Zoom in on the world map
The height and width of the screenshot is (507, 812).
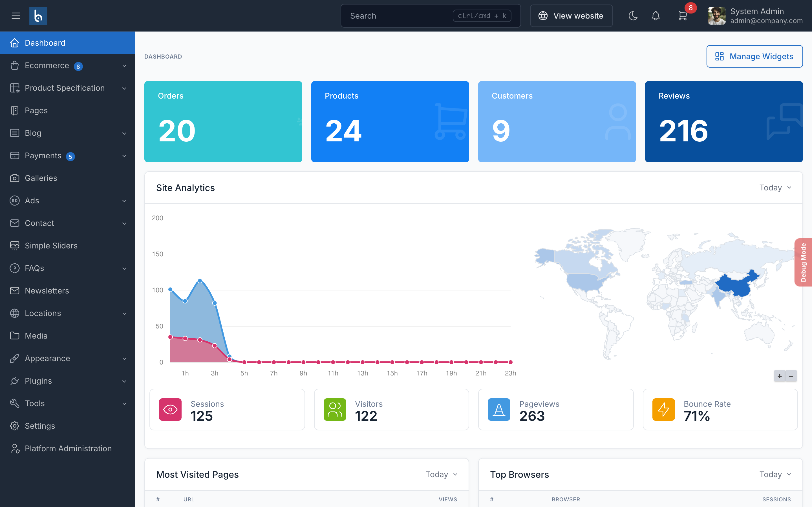(780, 376)
